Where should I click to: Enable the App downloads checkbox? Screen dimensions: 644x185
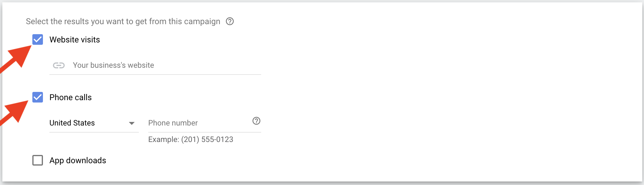(x=38, y=160)
